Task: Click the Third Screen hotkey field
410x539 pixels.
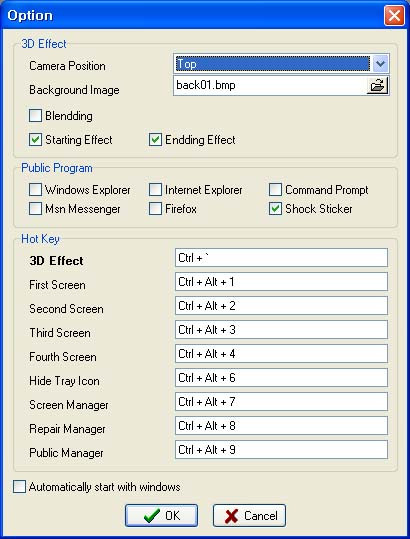Action: (x=281, y=330)
